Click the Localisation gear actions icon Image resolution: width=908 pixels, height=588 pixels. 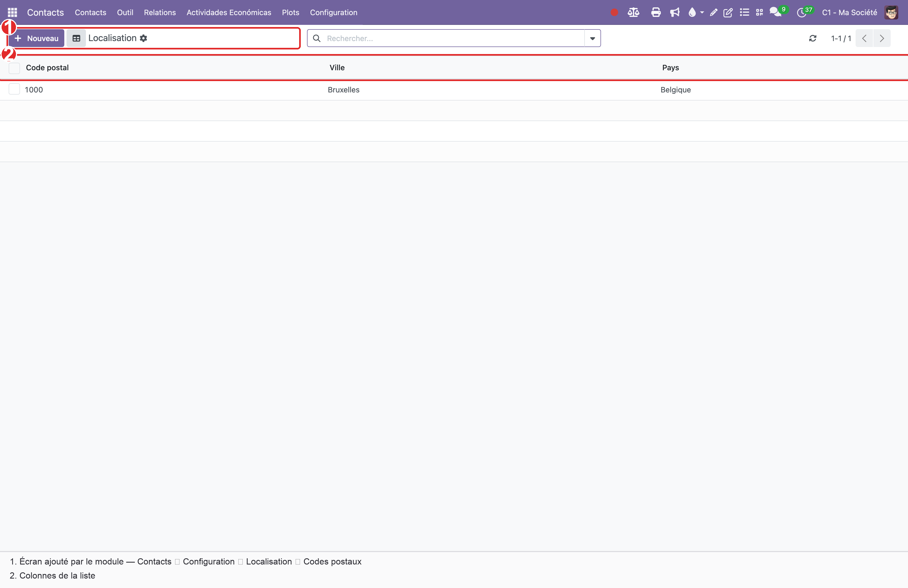(143, 38)
